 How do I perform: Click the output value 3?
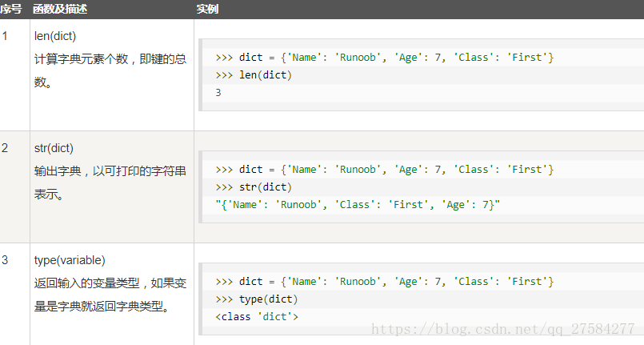click(x=218, y=93)
